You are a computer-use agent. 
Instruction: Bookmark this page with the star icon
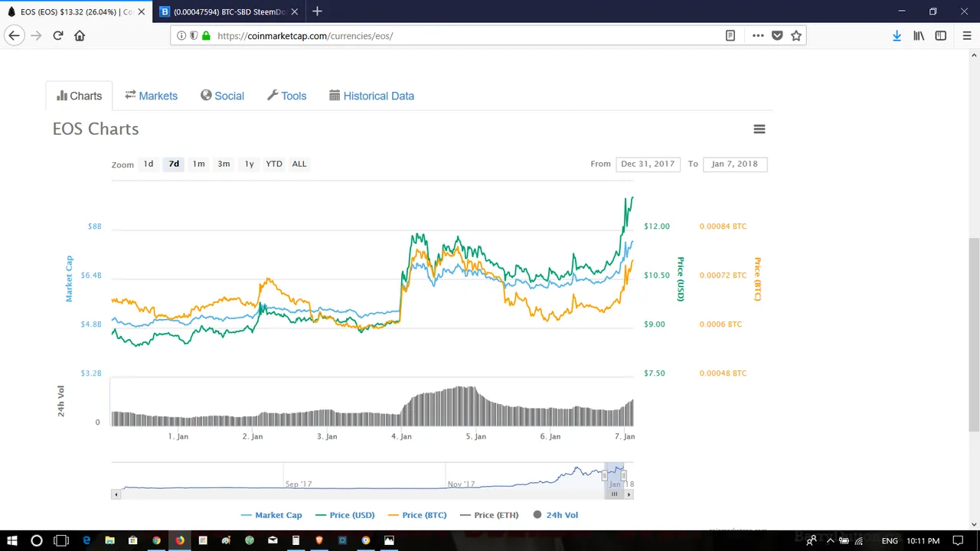pyautogui.click(x=796, y=35)
